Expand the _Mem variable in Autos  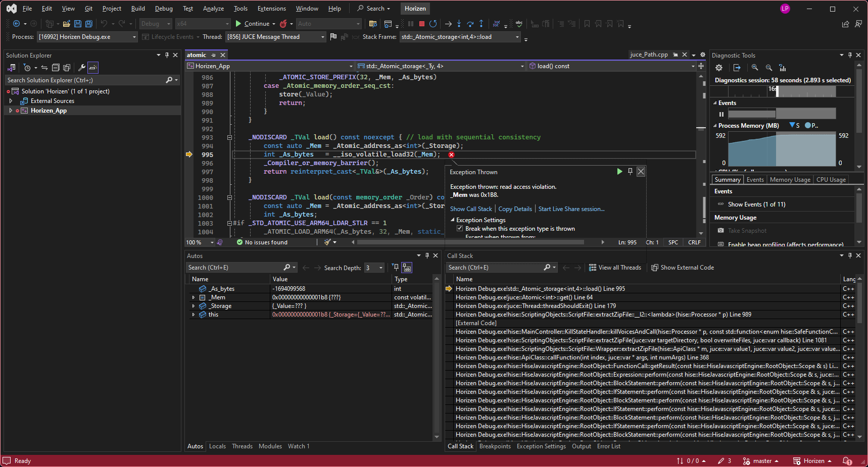194,298
